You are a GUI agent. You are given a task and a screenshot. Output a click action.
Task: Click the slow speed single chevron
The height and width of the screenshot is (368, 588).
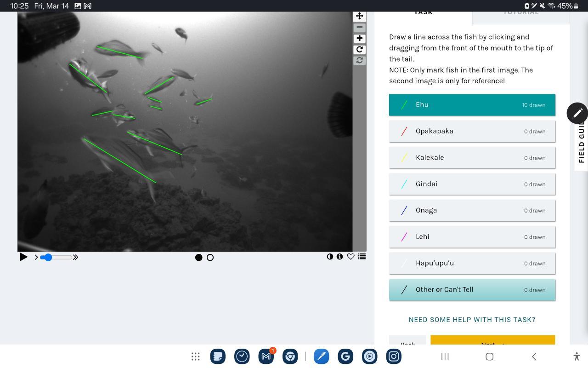[36, 257]
